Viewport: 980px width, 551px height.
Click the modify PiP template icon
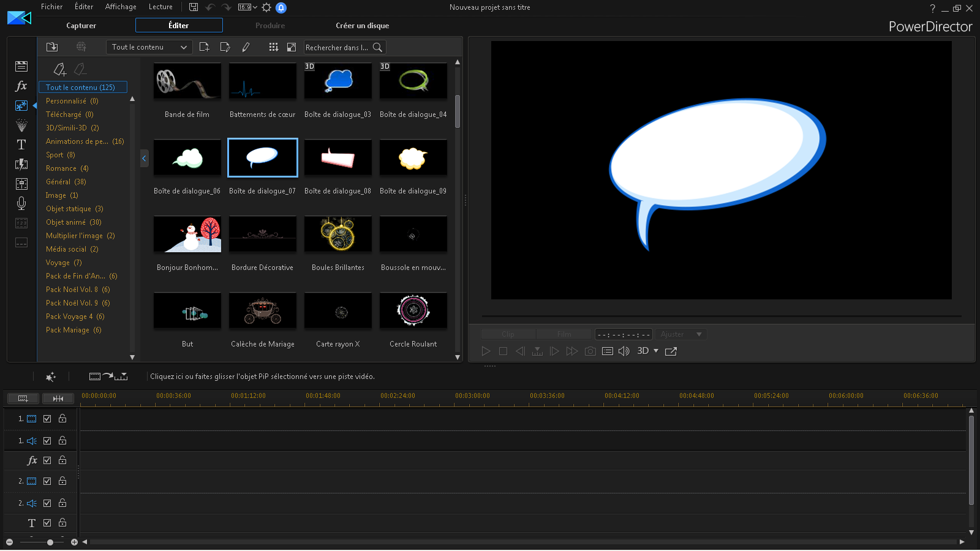[x=225, y=47]
